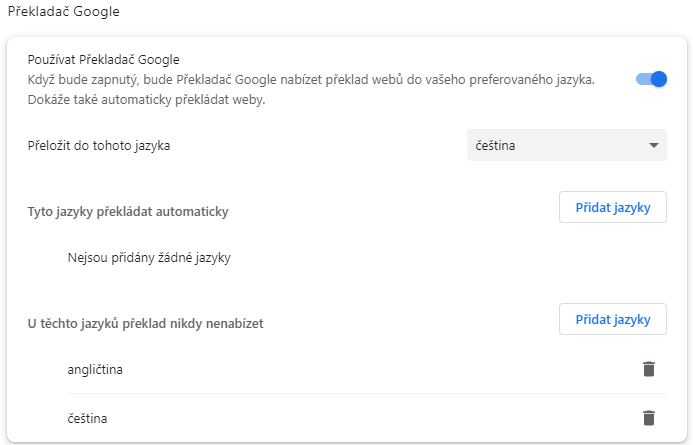Remove čeština using its trash icon
This screenshot has width=693, height=445.
tap(649, 418)
